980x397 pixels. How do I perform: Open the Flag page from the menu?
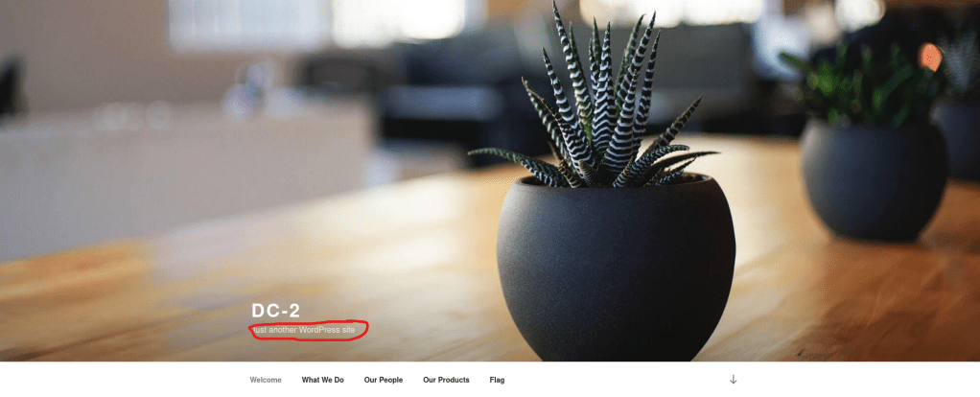497,380
